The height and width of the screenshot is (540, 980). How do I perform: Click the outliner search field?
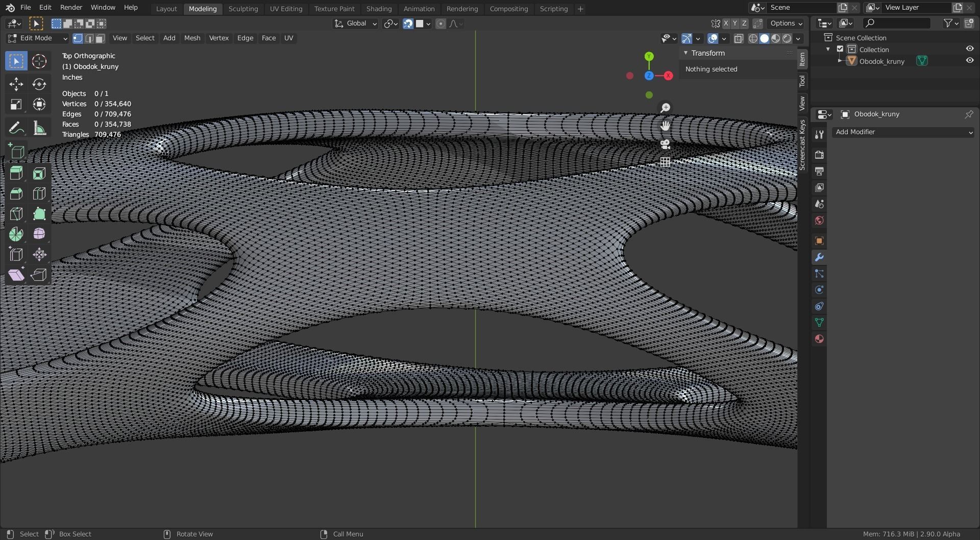(896, 23)
